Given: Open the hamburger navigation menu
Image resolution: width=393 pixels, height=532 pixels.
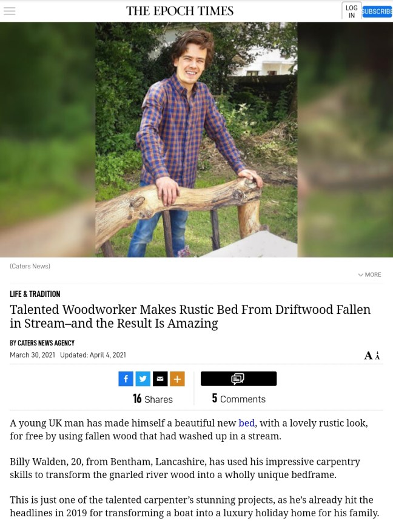Looking at the screenshot, I should [10, 11].
